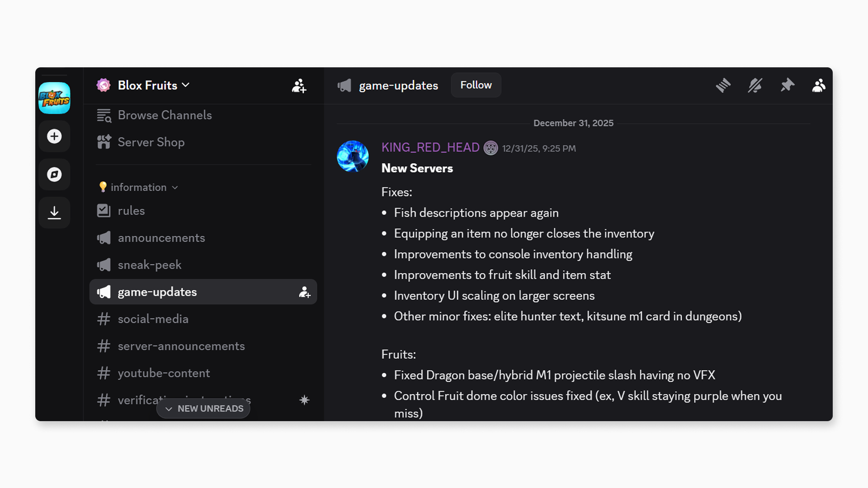Select the sneak-peek channel
The image size is (868, 488).
(x=150, y=265)
